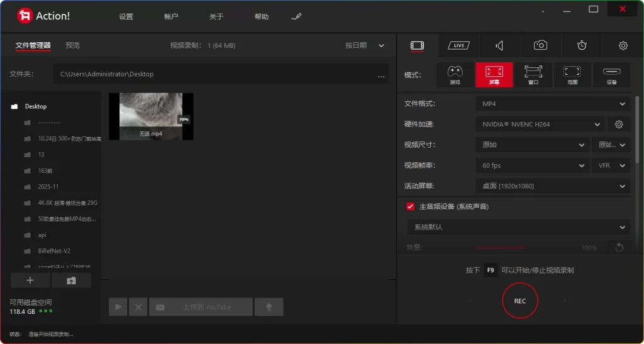Open the VFR dropdown

tap(611, 165)
